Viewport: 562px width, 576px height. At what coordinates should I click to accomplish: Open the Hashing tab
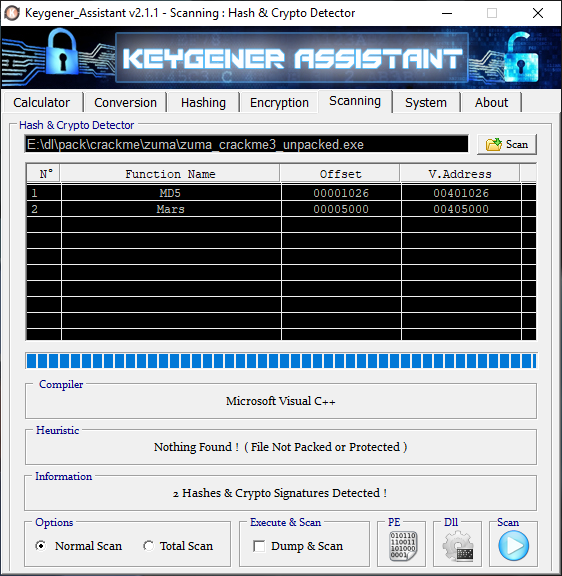(203, 102)
